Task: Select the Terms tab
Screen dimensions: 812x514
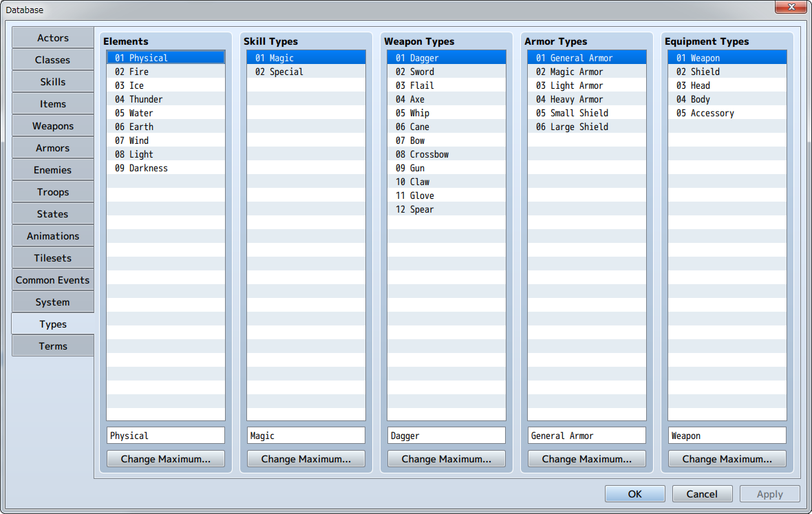Action: click(x=53, y=346)
